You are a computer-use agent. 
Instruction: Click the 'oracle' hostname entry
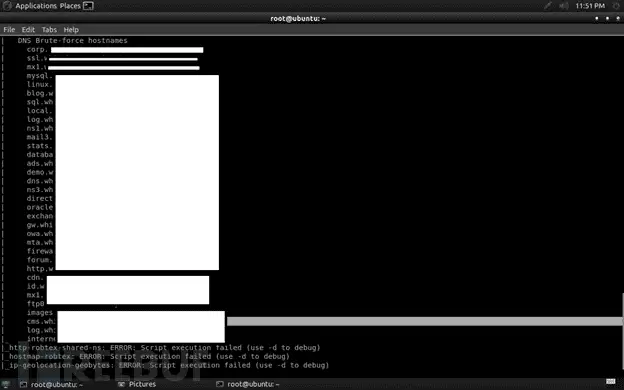(40, 207)
